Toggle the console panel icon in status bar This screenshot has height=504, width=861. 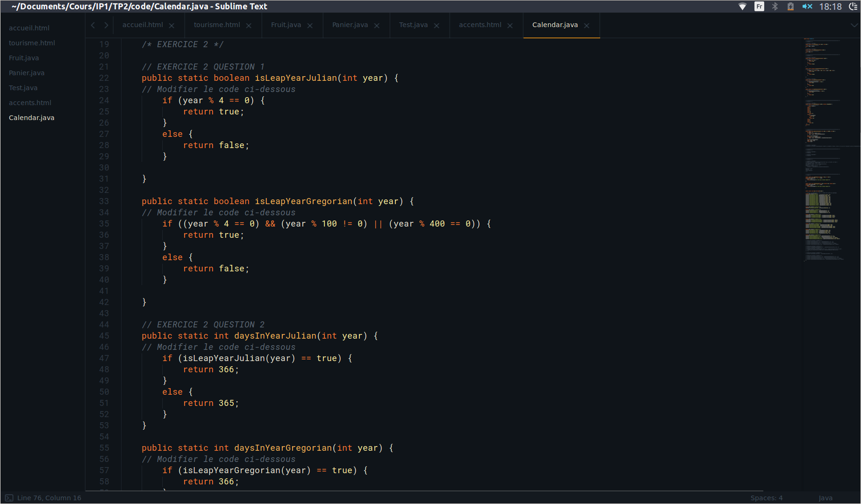click(x=9, y=498)
